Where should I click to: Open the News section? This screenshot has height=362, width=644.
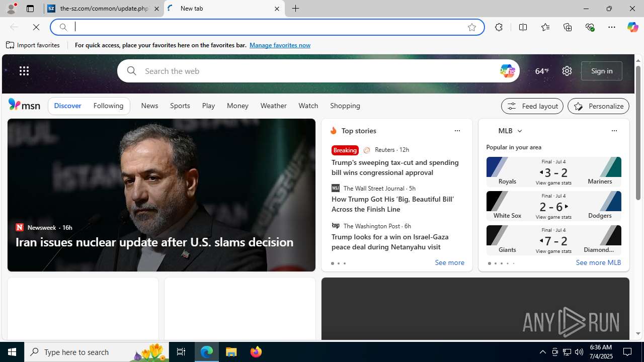coord(149,106)
